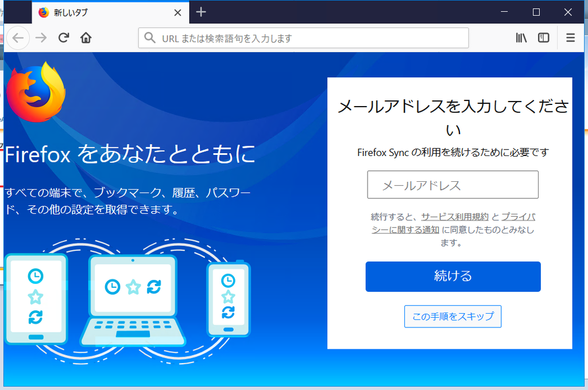The width and height of the screenshot is (588, 390).
Task: Click the すべての端末で、ブックマーク description text
Action: (127, 201)
